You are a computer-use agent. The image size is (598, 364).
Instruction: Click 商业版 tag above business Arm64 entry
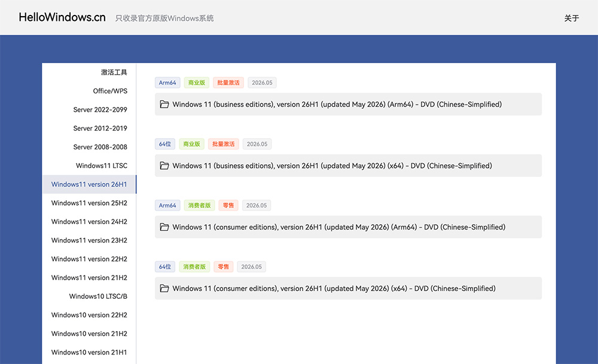197,82
